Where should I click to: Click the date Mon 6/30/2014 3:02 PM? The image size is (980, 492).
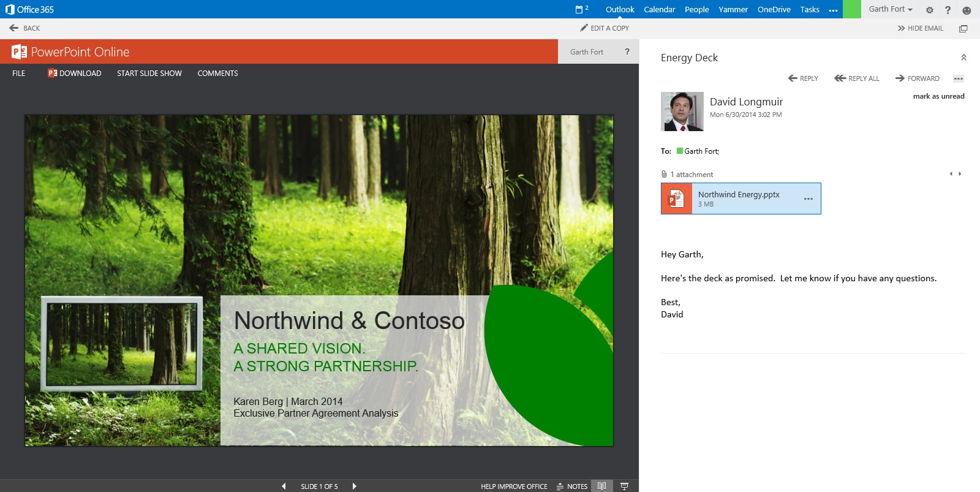click(745, 115)
